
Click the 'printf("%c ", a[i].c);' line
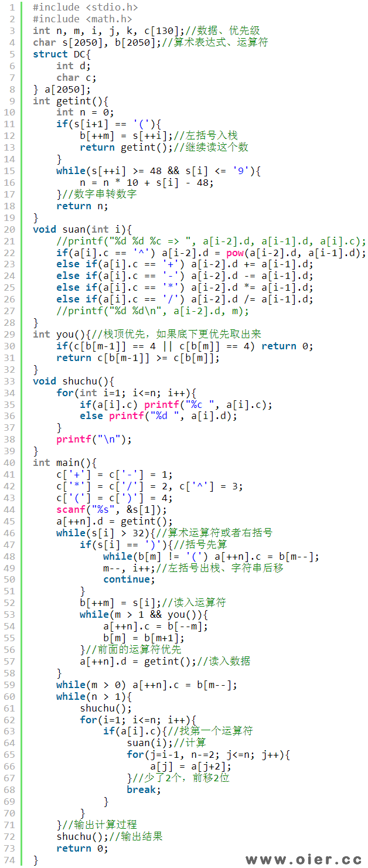coord(176,404)
